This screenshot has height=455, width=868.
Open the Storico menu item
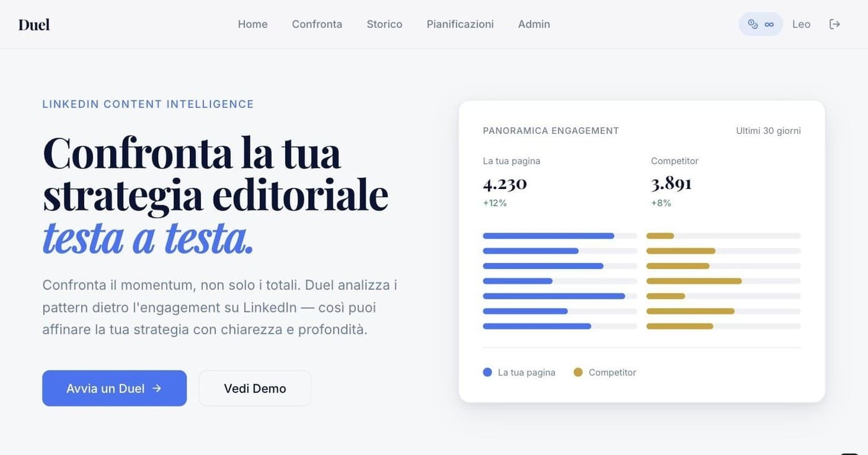(384, 24)
